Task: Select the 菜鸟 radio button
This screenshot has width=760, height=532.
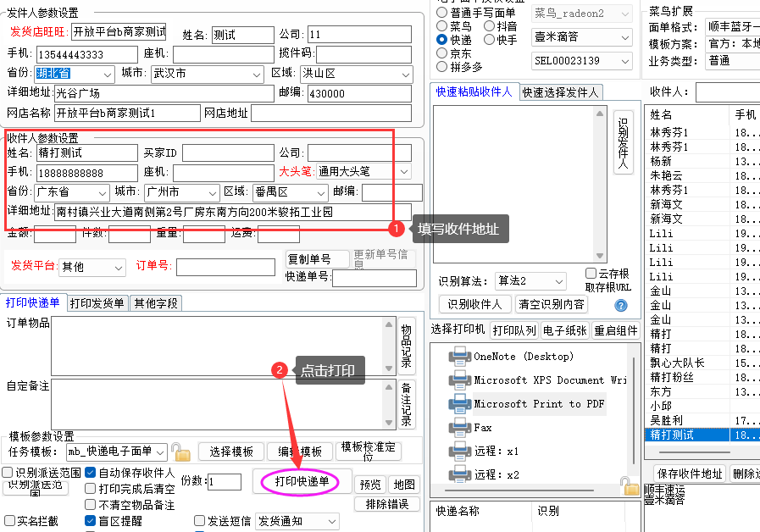Action: point(441,26)
